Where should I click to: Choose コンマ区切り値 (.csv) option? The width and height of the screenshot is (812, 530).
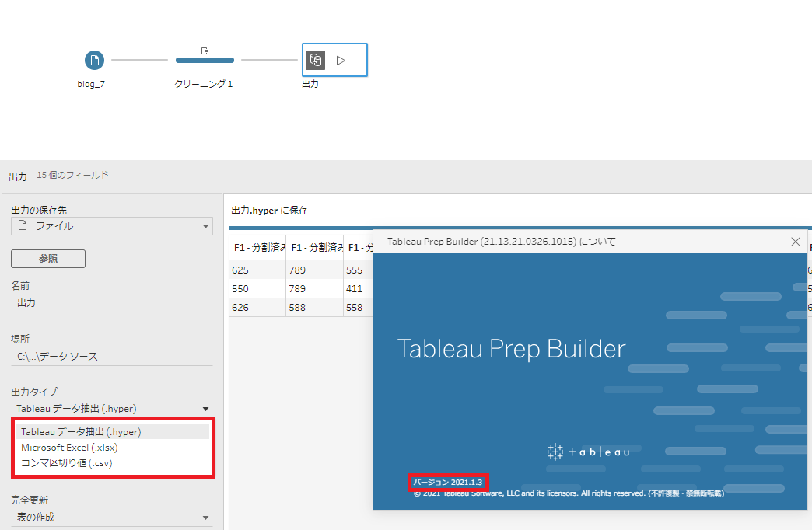112,462
